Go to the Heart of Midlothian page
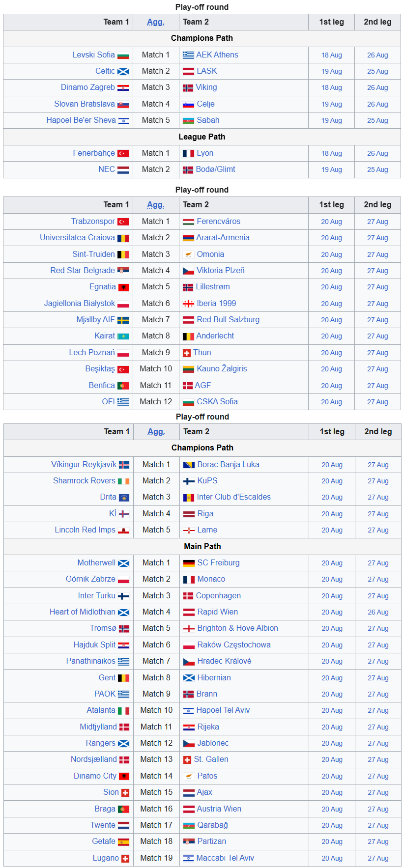Image resolution: width=404 pixels, height=868 pixels. tap(82, 612)
